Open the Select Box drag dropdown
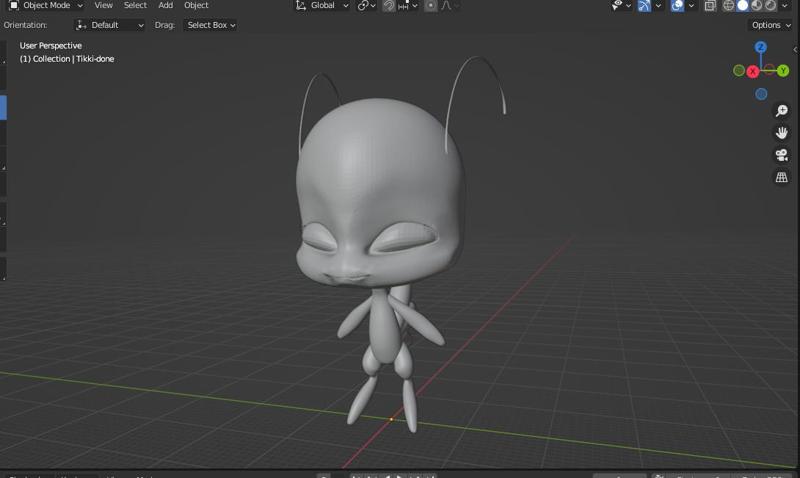Image resolution: width=800 pixels, height=478 pixels. 211,25
